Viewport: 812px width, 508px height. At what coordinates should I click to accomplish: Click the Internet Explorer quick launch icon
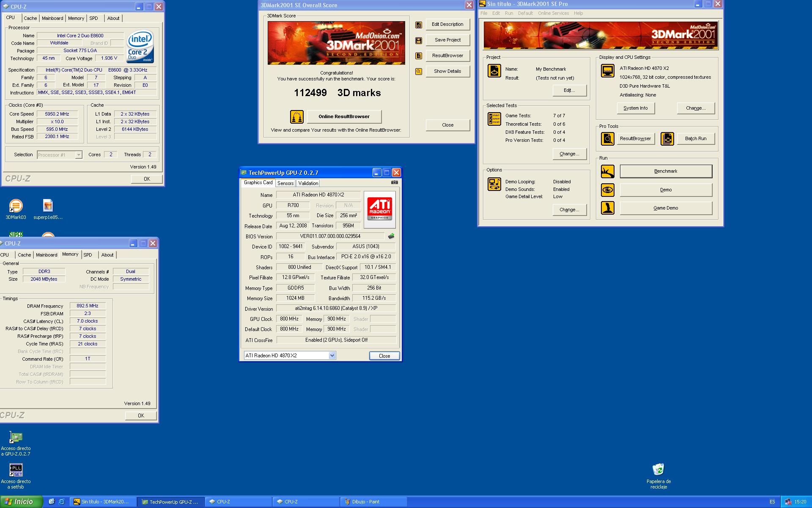62,502
